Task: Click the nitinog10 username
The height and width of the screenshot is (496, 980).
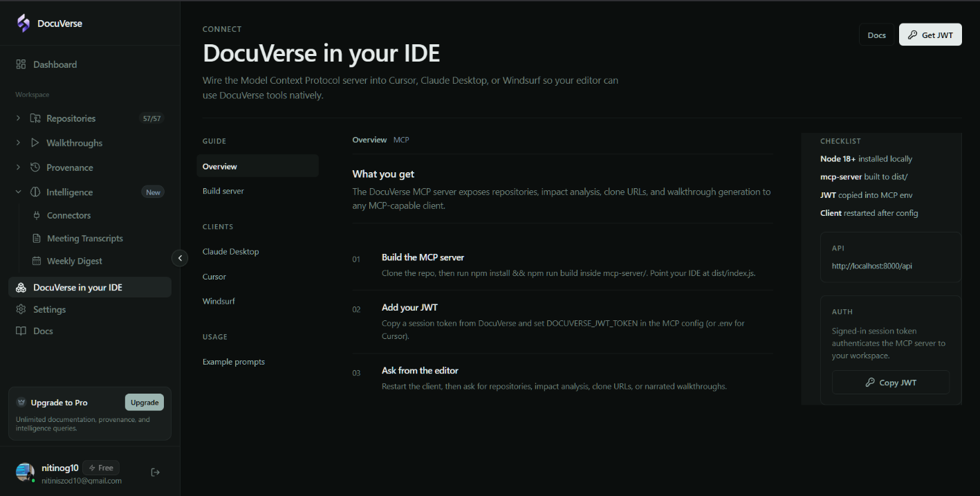Action: [x=60, y=468]
